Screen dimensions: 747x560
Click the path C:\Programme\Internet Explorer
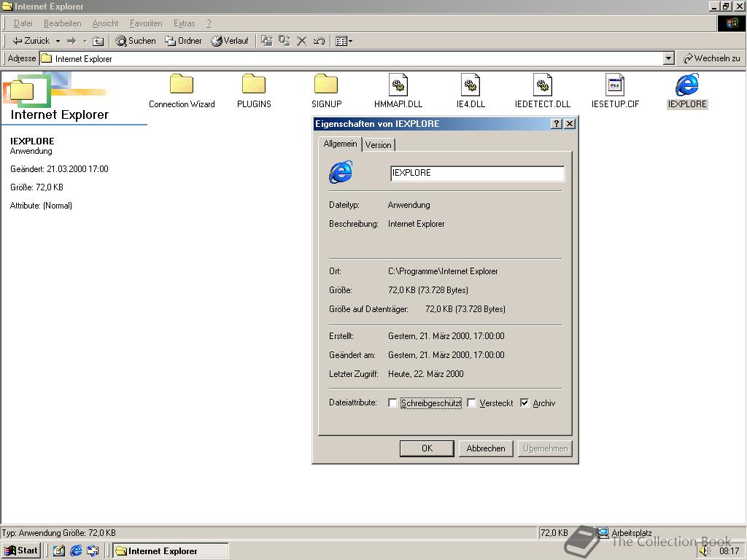443,271
